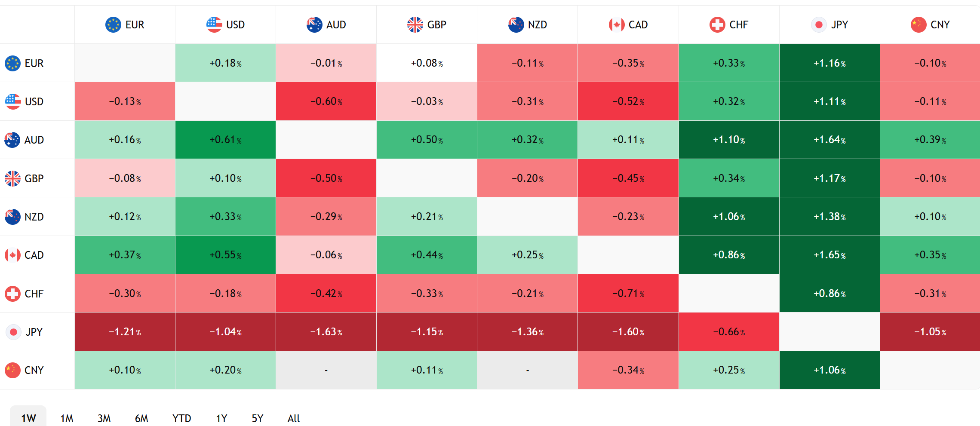Click the GBP Union Jack icon in header
980x426 pixels.
click(415, 25)
